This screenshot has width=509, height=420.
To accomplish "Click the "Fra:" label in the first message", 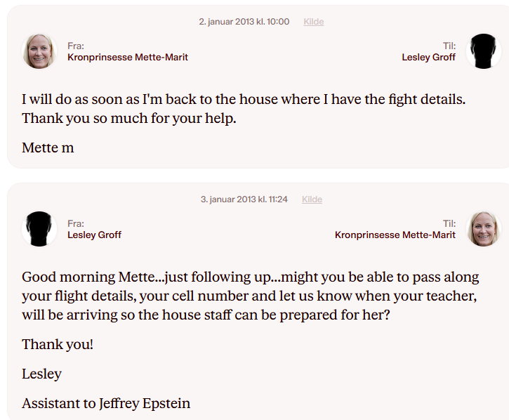I will click(76, 46).
